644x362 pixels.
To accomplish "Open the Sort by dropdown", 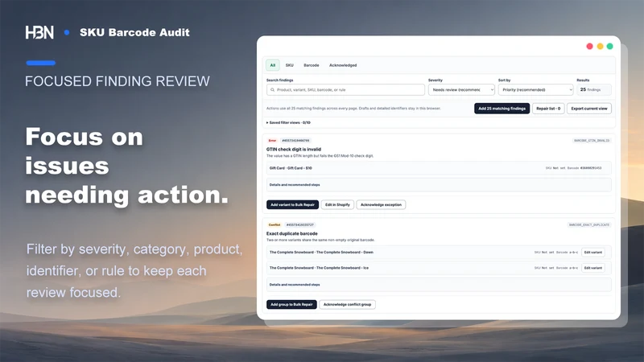I will [x=535, y=89].
